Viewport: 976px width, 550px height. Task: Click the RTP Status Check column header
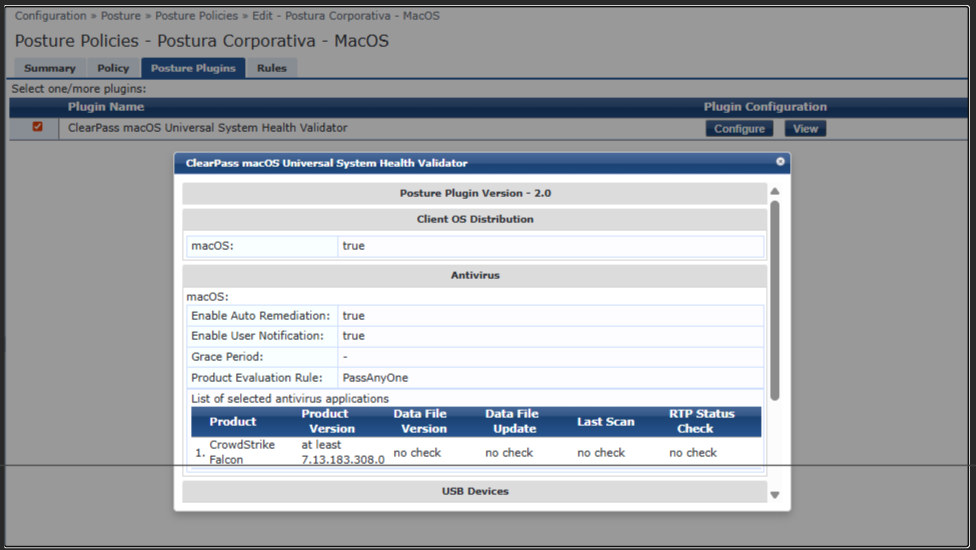(x=702, y=421)
